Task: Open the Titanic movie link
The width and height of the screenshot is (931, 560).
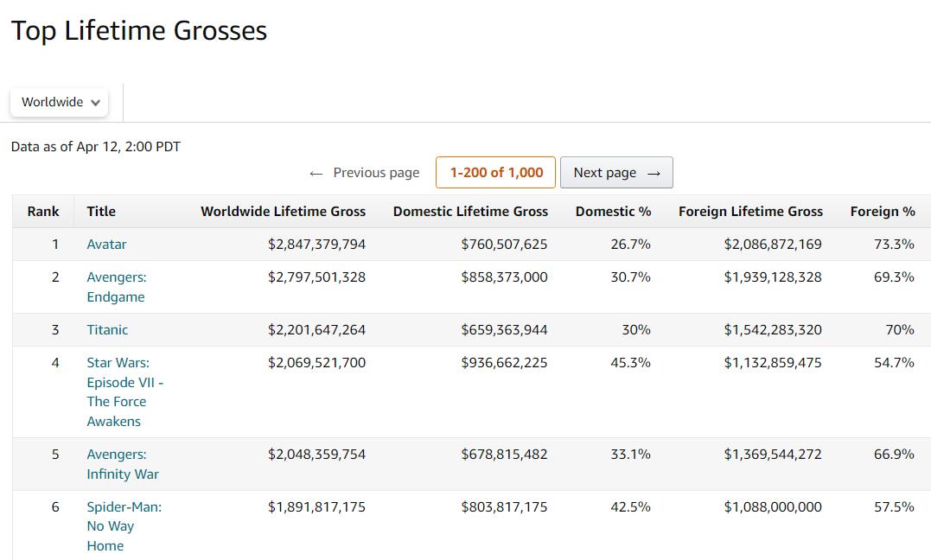Action: (107, 330)
